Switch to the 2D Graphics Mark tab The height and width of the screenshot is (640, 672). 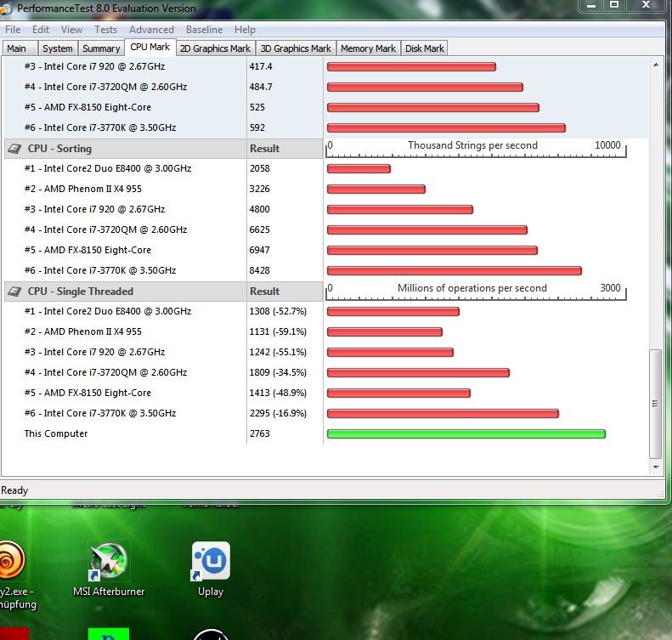215,48
